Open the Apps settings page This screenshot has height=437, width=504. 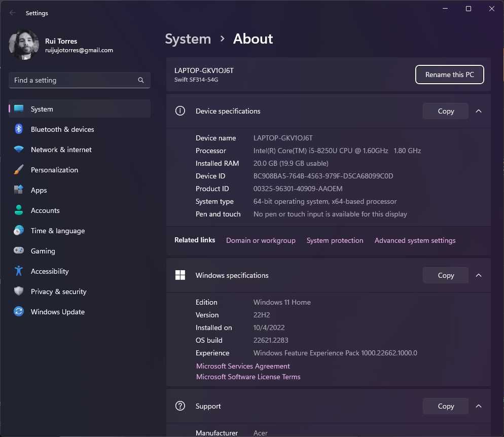pos(80,190)
